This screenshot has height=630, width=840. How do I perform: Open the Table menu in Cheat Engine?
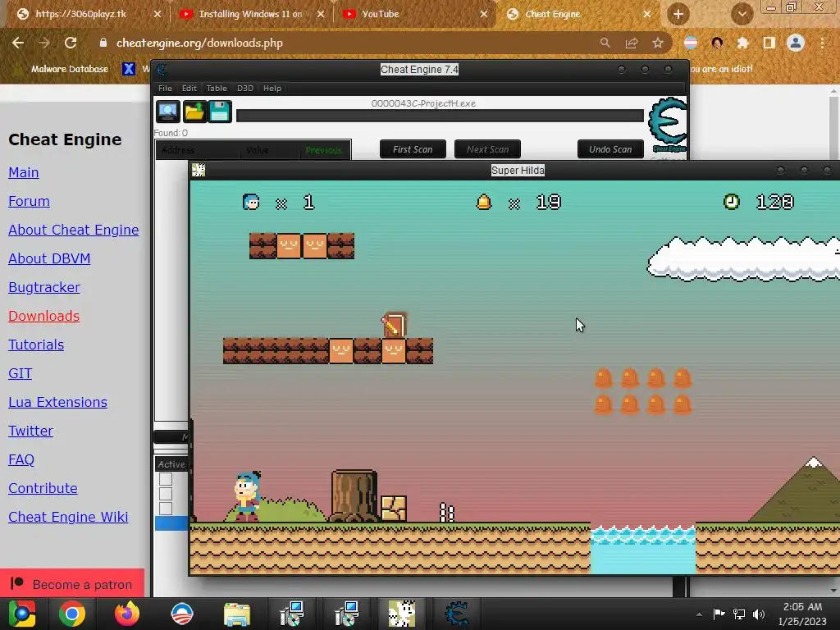217,88
